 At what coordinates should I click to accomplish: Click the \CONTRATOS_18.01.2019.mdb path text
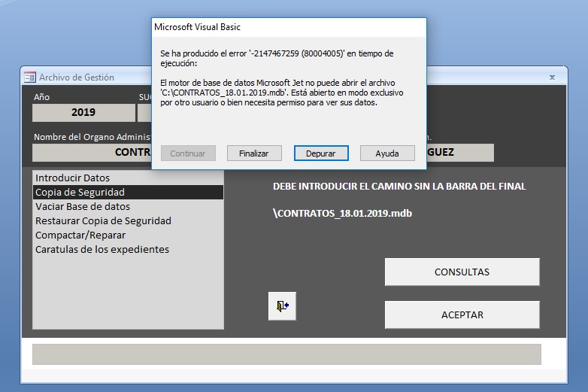pyautogui.click(x=342, y=214)
